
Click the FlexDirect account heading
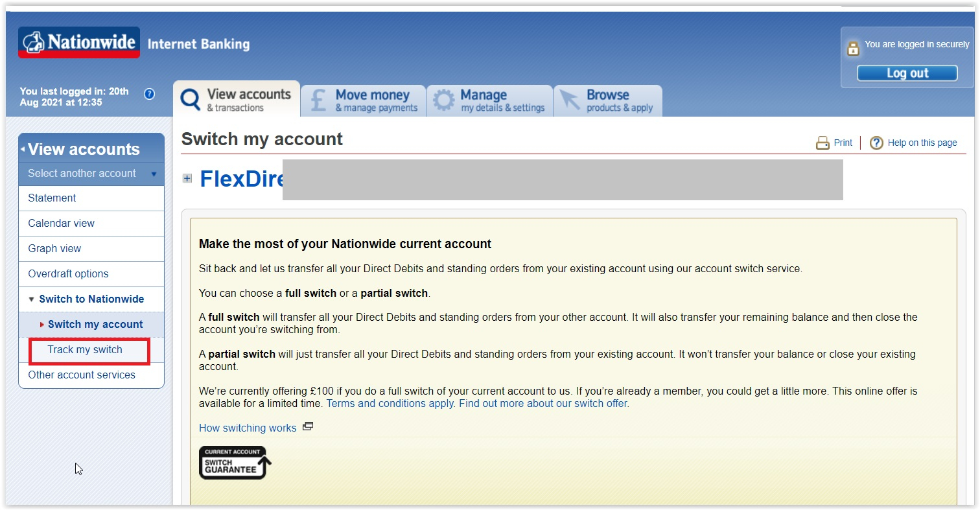coord(242,179)
